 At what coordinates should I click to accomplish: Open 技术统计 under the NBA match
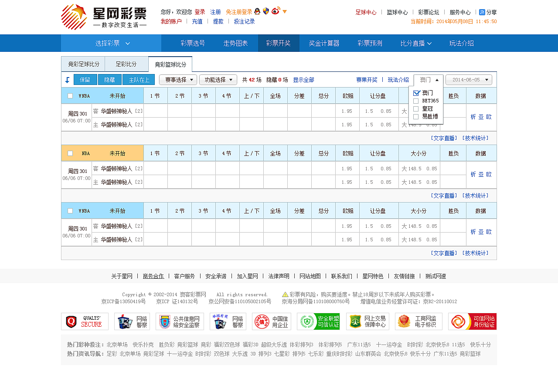(x=476, y=196)
